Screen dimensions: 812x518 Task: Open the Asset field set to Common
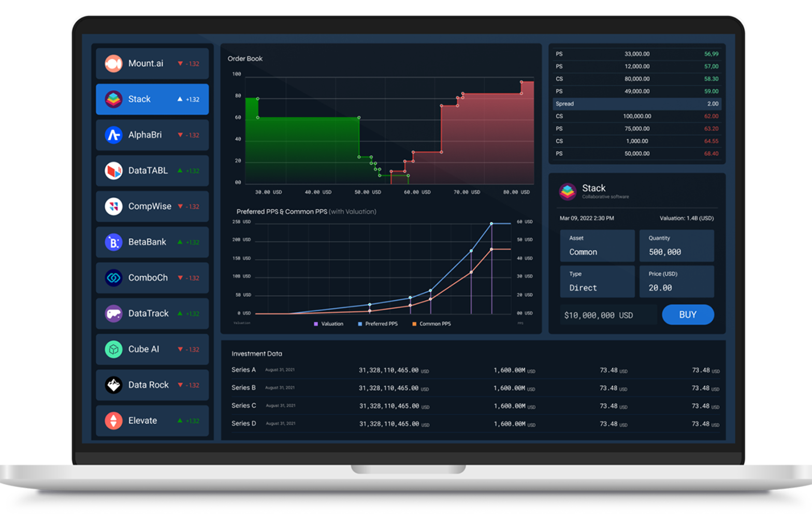pyautogui.click(x=597, y=246)
